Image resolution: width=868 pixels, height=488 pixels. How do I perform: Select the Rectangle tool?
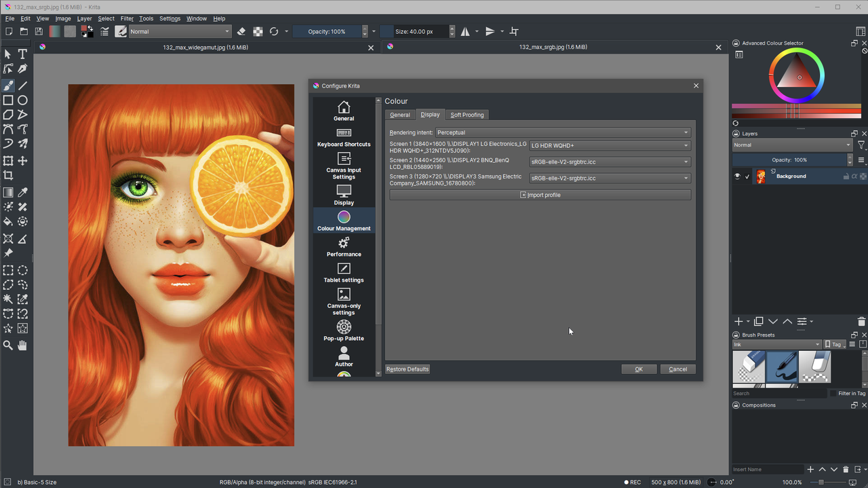coord(8,100)
